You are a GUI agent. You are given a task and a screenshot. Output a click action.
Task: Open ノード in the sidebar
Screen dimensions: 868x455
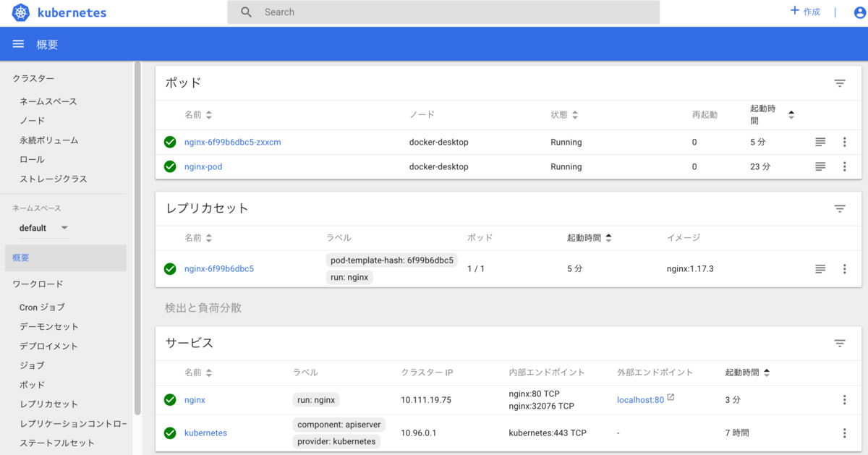[32, 121]
